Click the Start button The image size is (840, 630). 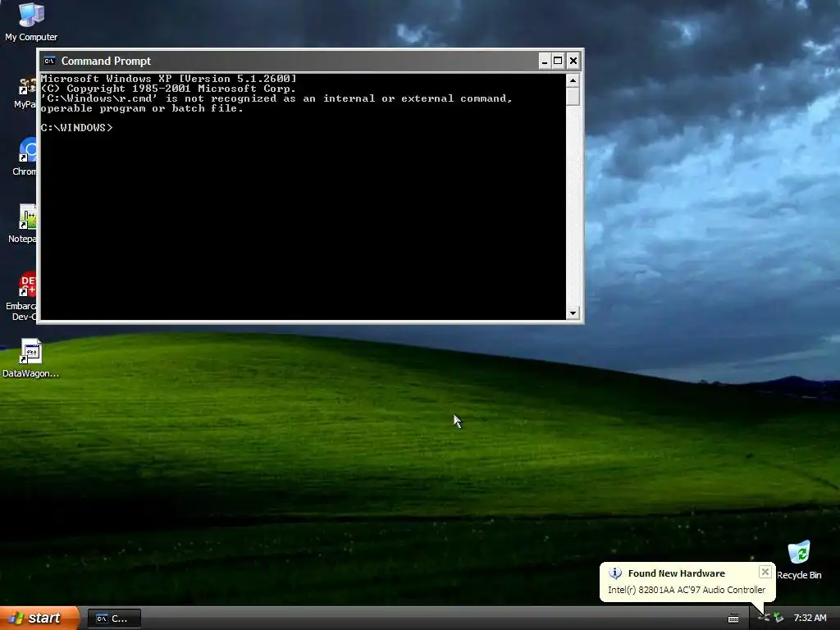coord(39,618)
